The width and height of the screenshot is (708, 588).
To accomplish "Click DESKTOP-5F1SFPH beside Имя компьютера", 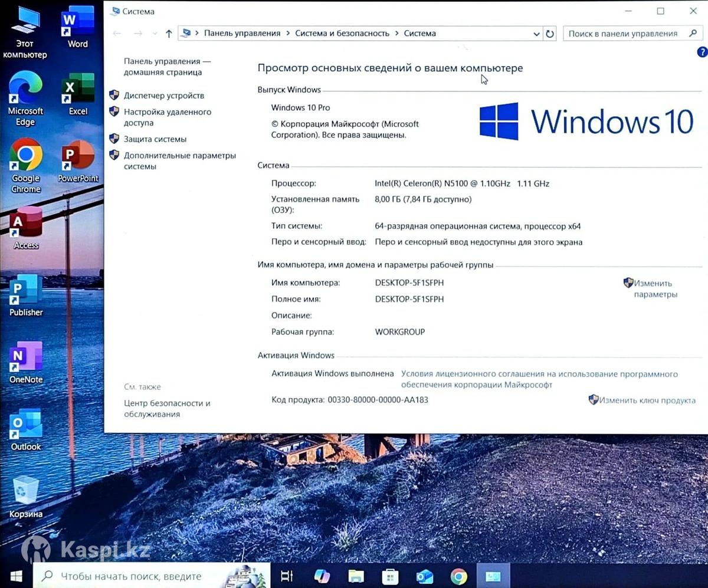I will click(x=409, y=283).
